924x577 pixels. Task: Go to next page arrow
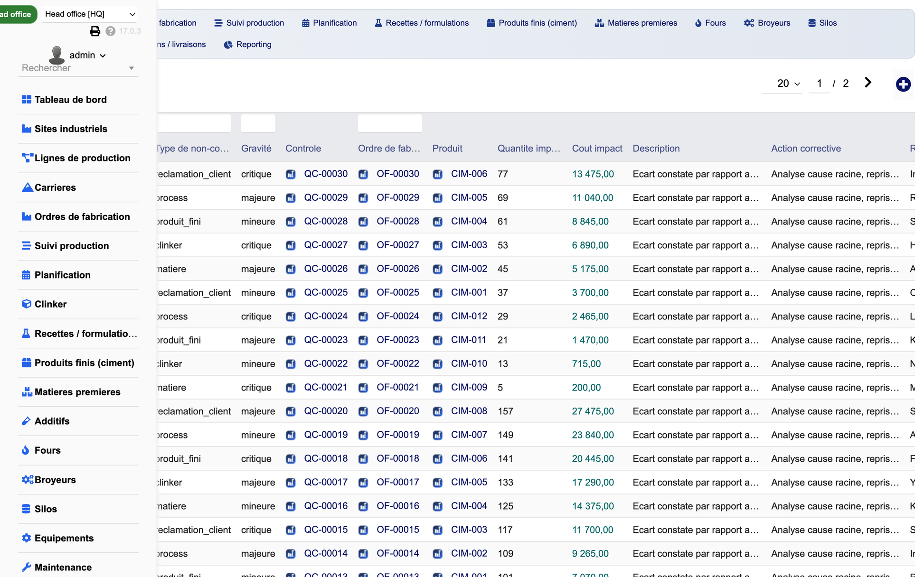click(x=868, y=83)
